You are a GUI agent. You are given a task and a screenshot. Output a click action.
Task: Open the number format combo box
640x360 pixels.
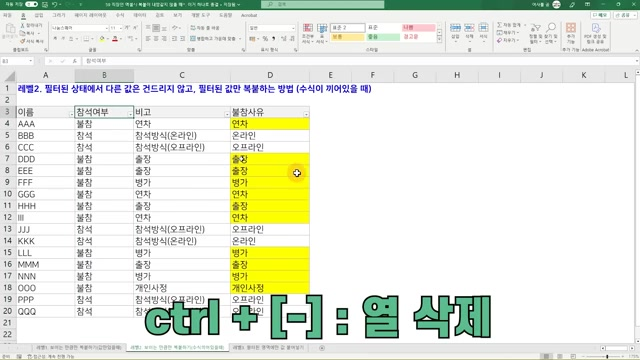pos(272,28)
